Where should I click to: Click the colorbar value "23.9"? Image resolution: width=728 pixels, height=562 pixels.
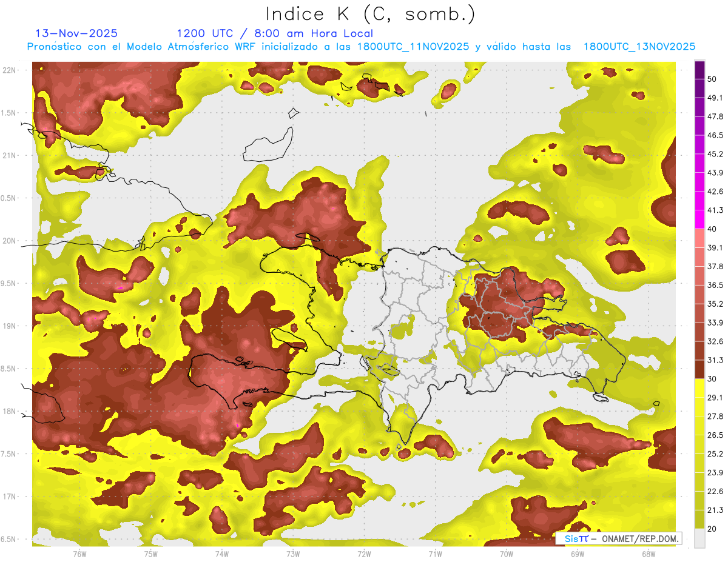(715, 473)
